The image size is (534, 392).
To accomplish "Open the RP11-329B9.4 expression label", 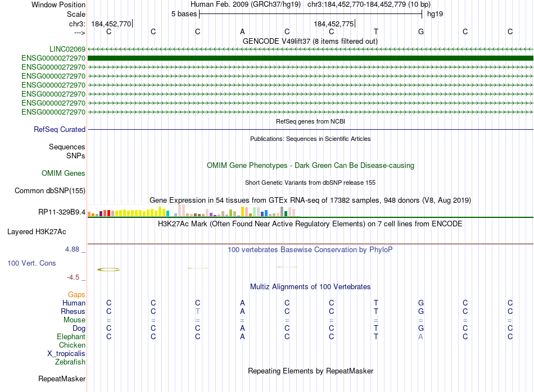I will point(62,212).
